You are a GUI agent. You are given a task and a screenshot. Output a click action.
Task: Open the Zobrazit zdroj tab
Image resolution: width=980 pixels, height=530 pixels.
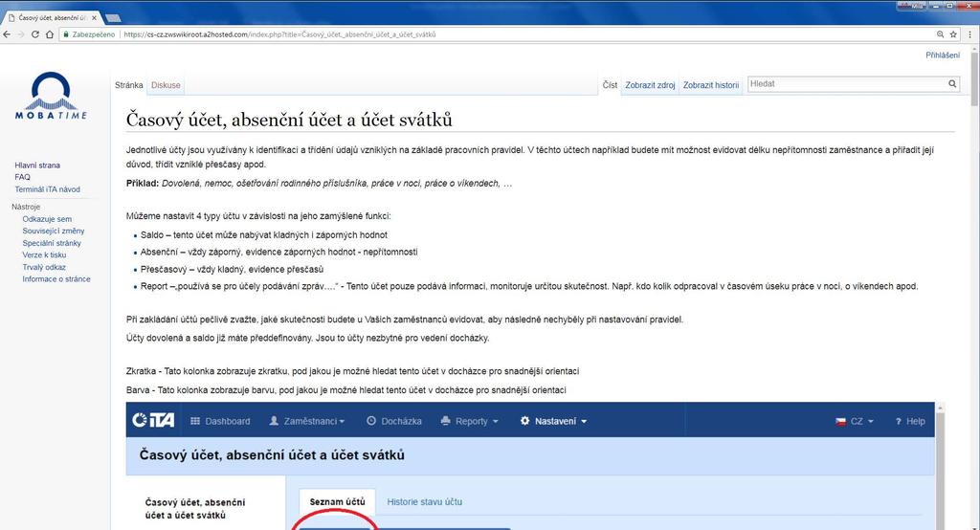[x=650, y=85]
